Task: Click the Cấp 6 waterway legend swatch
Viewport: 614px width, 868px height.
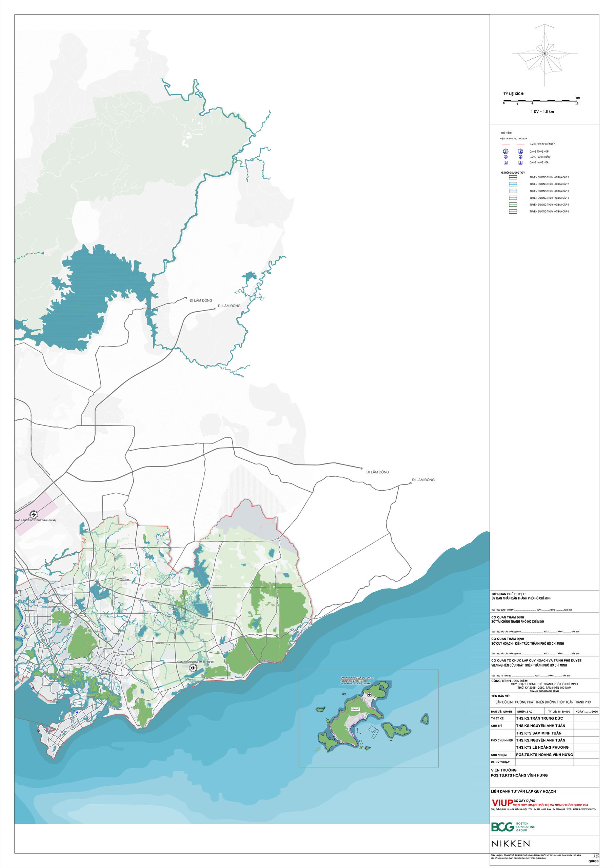Action: pyautogui.click(x=513, y=211)
